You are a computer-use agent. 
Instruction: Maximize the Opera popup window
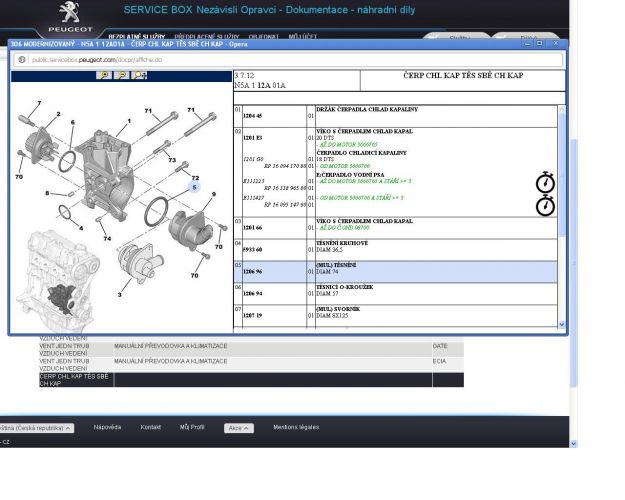540,43
